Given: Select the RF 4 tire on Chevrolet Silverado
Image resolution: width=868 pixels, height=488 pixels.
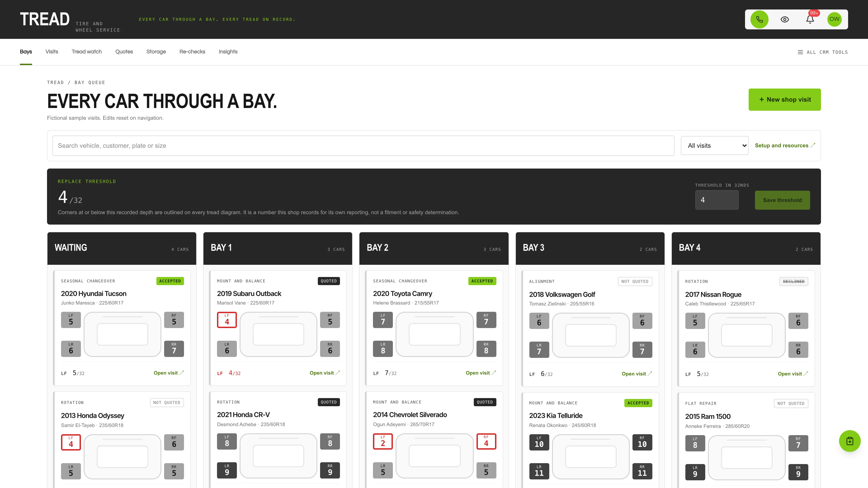Looking at the screenshot, I should click(x=486, y=441).
